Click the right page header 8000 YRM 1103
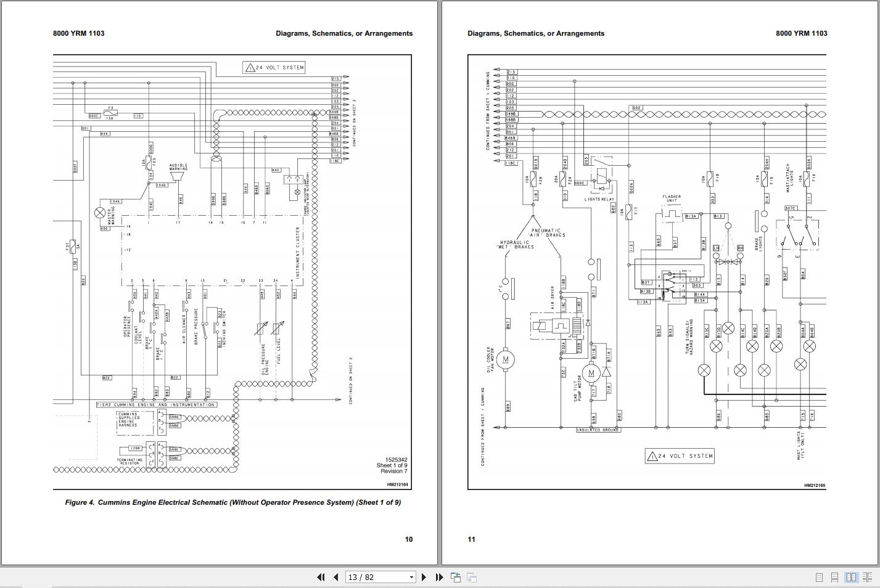The image size is (880, 588). 802,33
